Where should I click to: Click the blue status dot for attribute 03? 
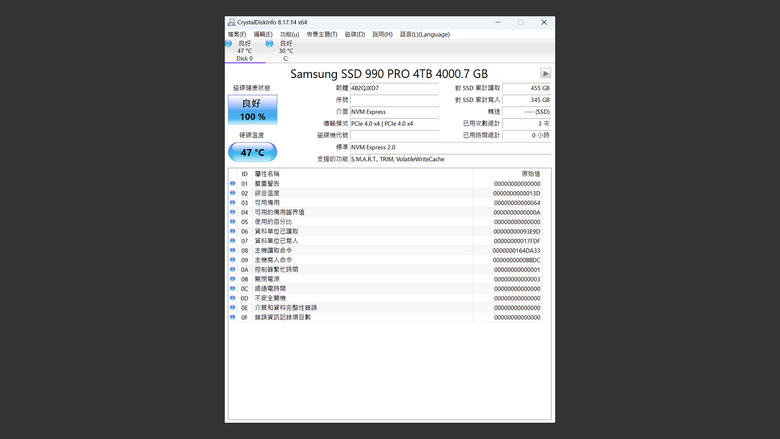pyautogui.click(x=232, y=202)
